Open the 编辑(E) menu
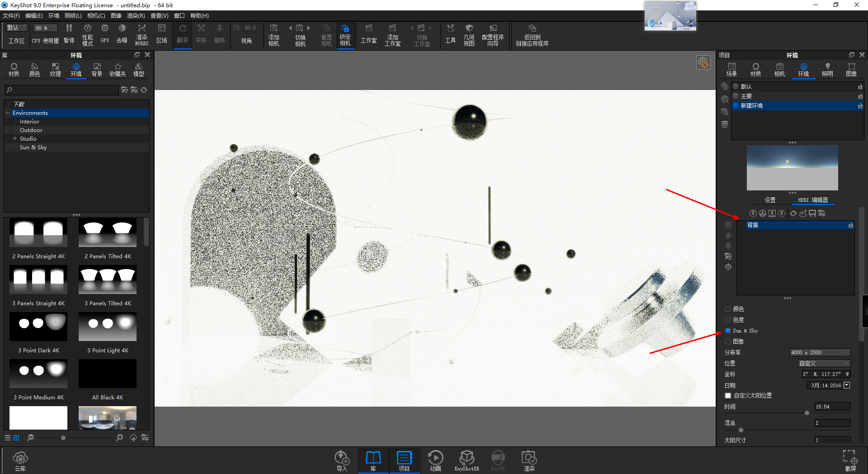 [x=34, y=16]
